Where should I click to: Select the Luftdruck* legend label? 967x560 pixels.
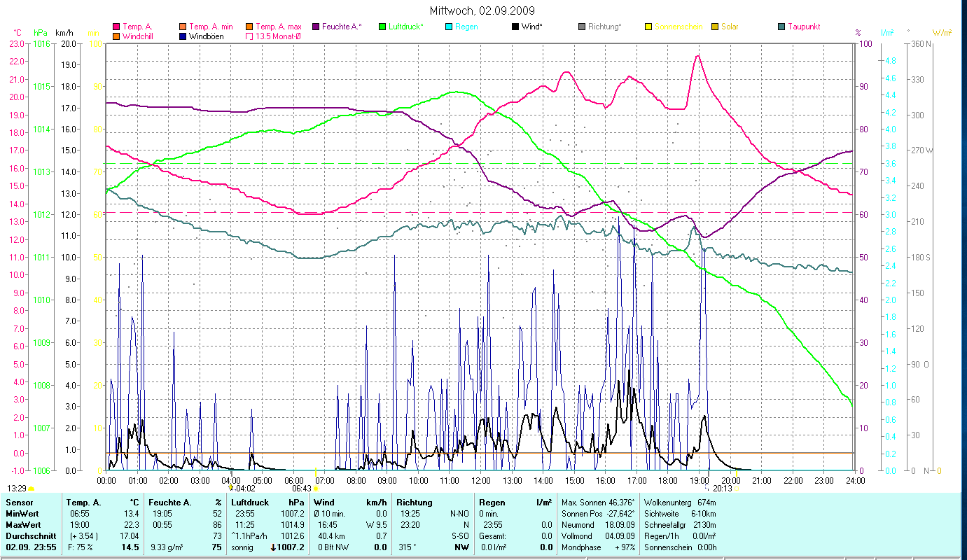click(x=406, y=27)
